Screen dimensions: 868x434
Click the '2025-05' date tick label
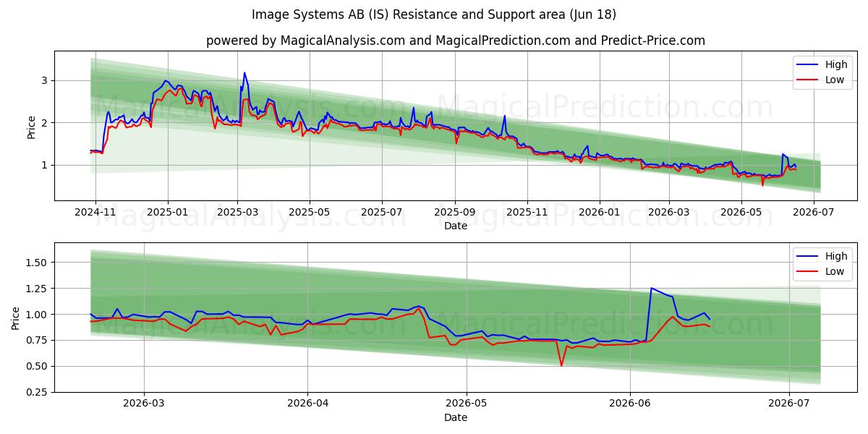click(x=310, y=213)
